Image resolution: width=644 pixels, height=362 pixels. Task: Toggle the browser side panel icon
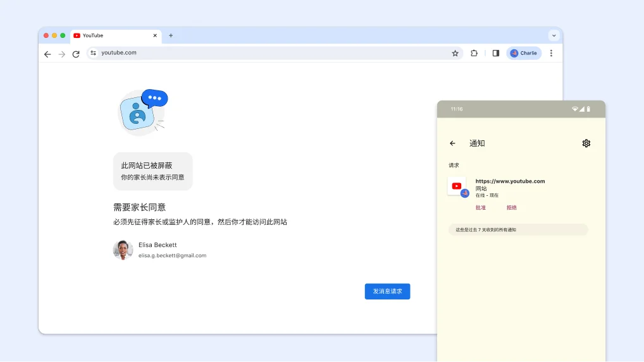click(x=496, y=53)
